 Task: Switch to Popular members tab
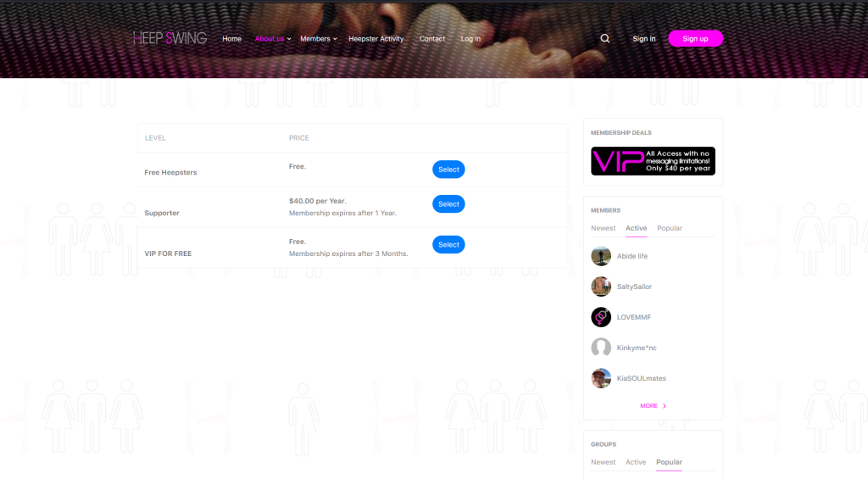coord(670,228)
